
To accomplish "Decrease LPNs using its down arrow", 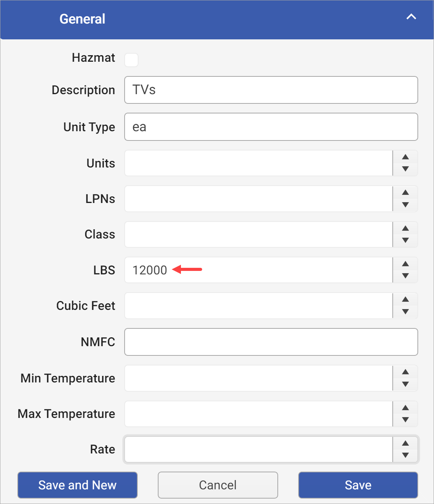I will pyautogui.click(x=405, y=204).
